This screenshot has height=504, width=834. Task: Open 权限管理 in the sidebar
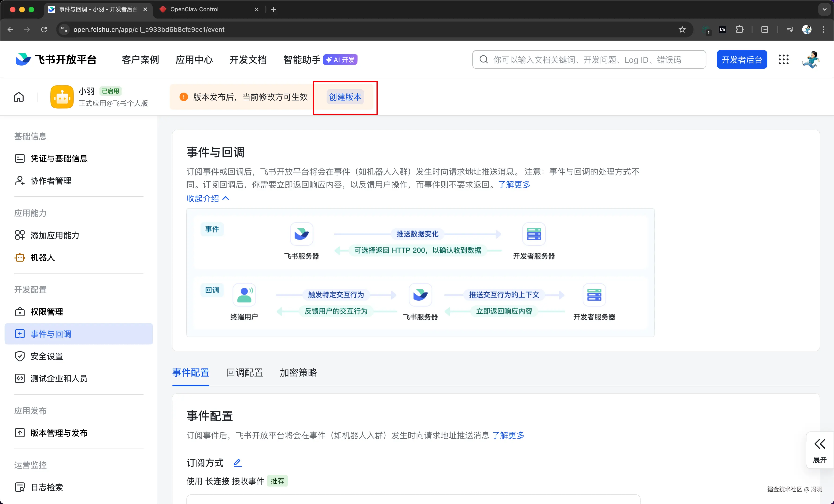(x=47, y=312)
